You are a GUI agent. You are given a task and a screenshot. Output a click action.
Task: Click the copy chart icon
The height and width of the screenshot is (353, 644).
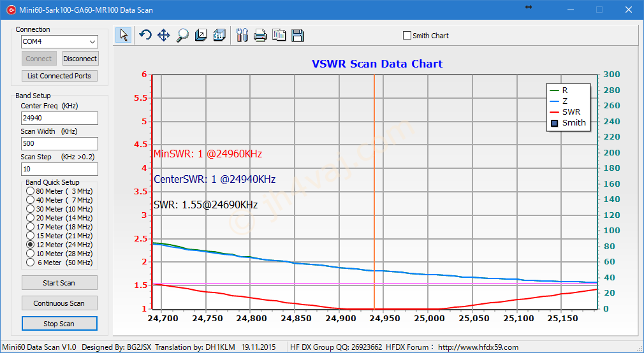(279, 35)
